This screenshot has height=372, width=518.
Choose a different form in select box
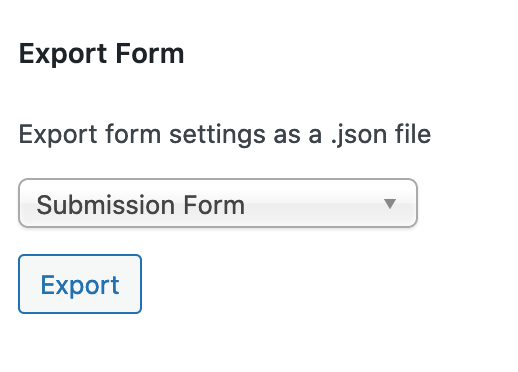coord(218,203)
